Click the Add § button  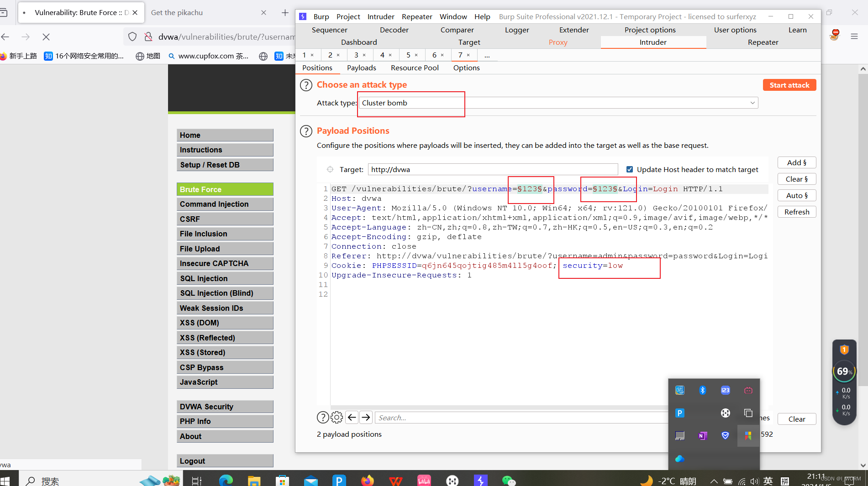pos(797,162)
